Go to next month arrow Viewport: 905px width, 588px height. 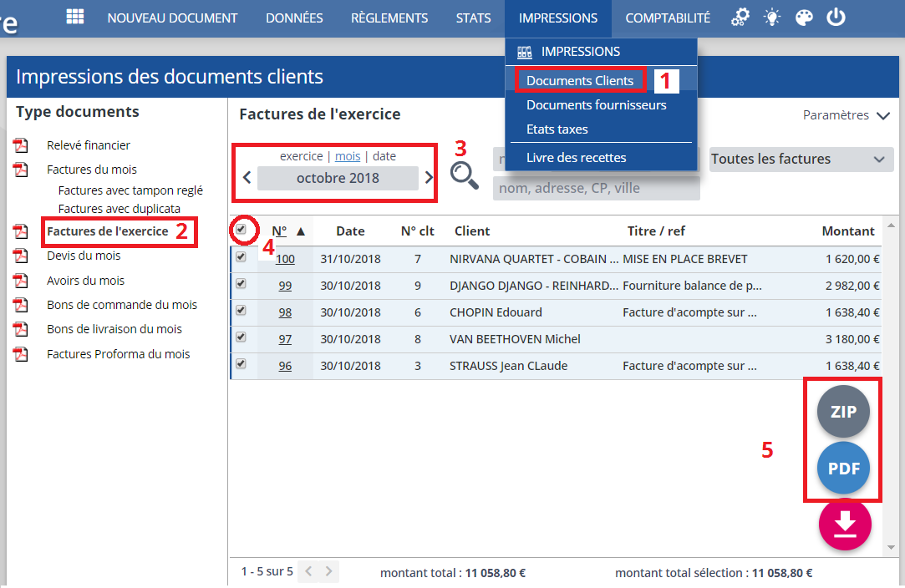coord(429,177)
